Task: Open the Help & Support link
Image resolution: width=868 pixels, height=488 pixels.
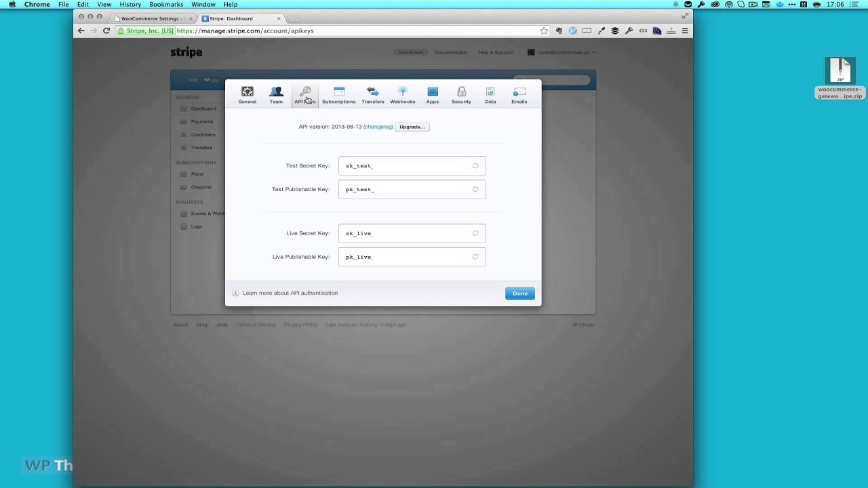Action: tap(496, 52)
